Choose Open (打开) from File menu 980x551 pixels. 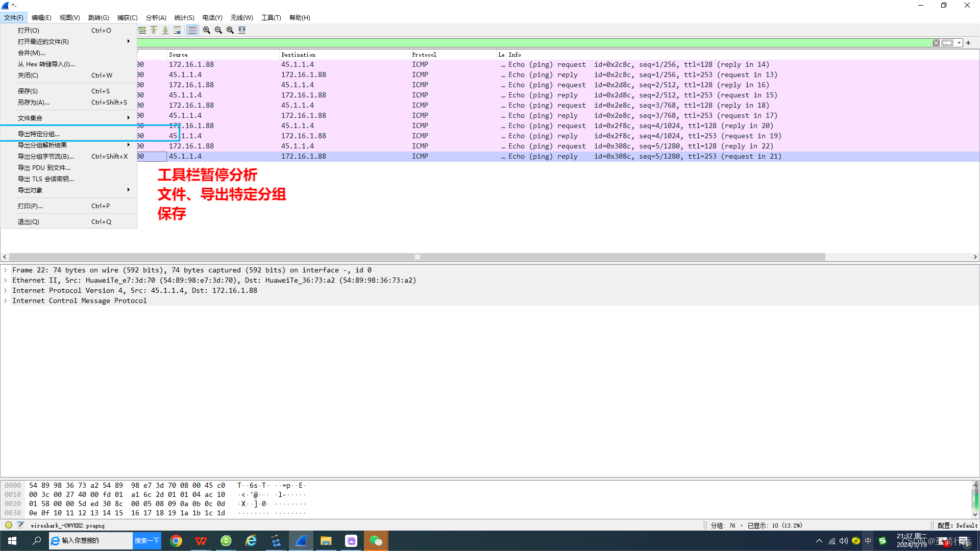pyautogui.click(x=68, y=30)
